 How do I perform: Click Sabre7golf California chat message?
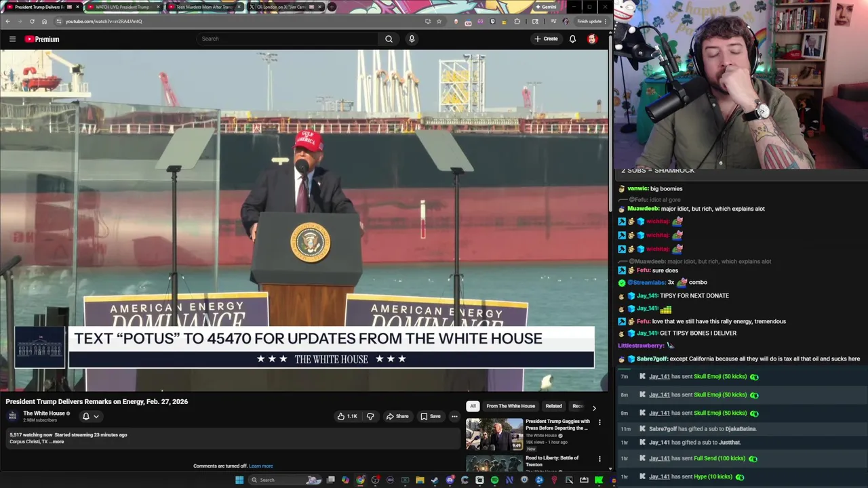[739, 359]
